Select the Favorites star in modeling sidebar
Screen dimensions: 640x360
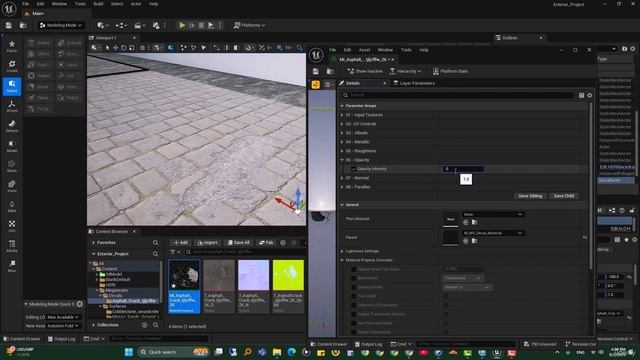12,46
